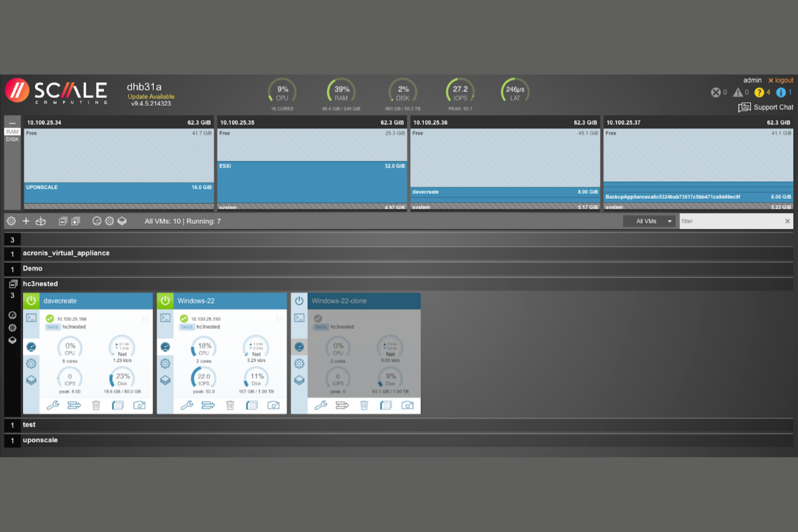Take a snapshot of Windows-22 via camera icon
This screenshot has height=532, width=798.
coord(273,405)
